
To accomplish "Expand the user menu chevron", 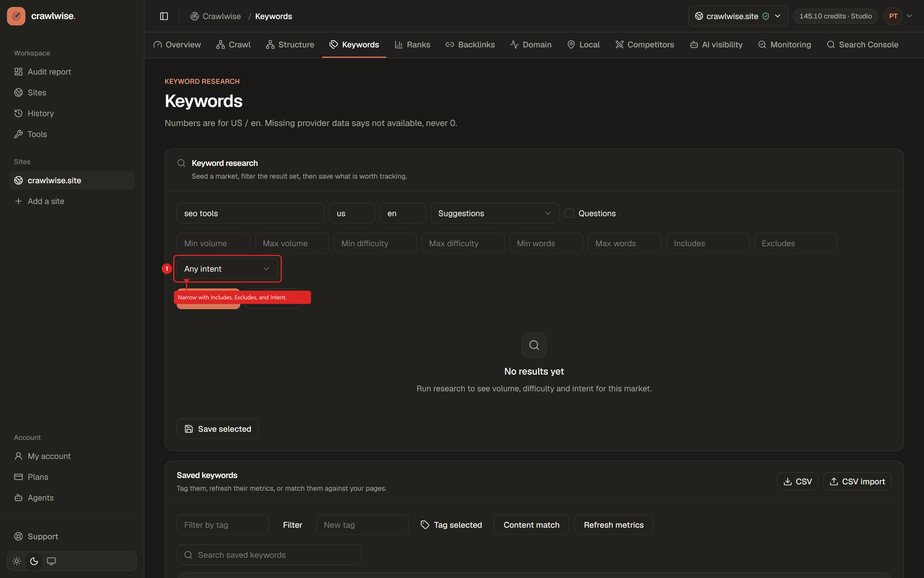I will (x=910, y=16).
